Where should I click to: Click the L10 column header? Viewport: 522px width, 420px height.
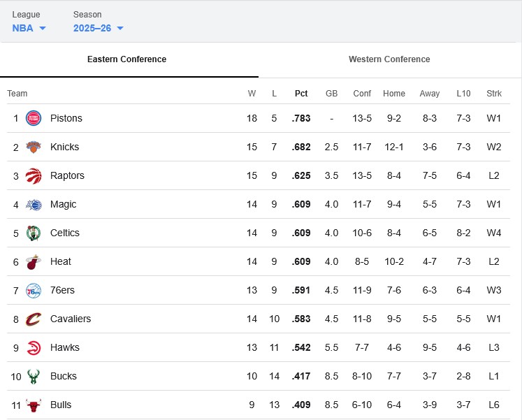pyautogui.click(x=463, y=94)
